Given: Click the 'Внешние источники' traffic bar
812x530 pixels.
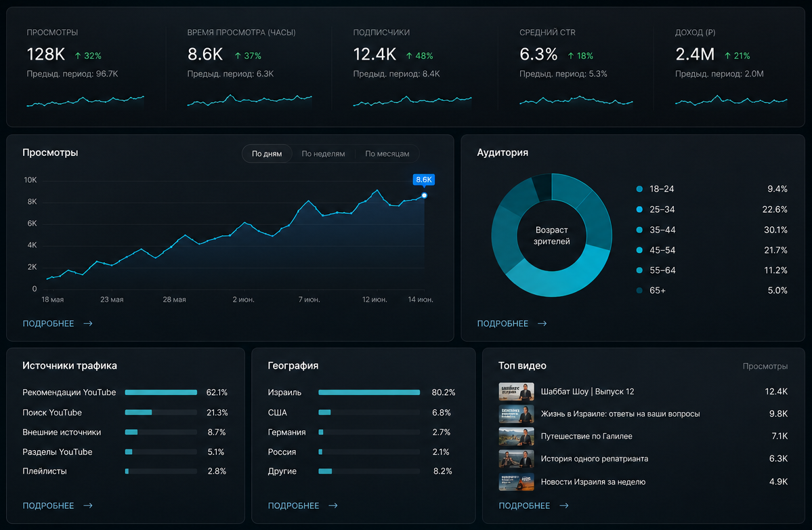Looking at the screenshot, I should point(161,432).
